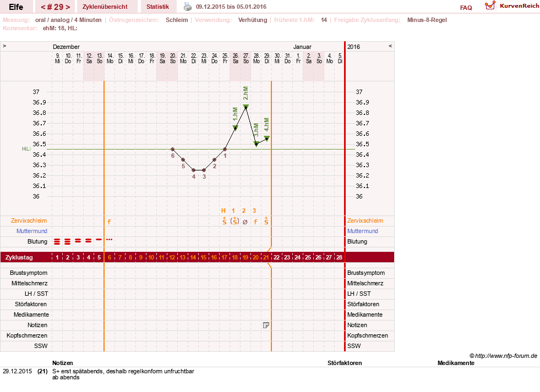Click the f mucus symbol on day 6

(109, 222)
